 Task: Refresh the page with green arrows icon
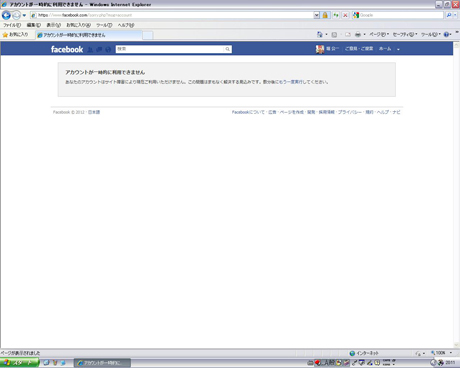[336, 15]
